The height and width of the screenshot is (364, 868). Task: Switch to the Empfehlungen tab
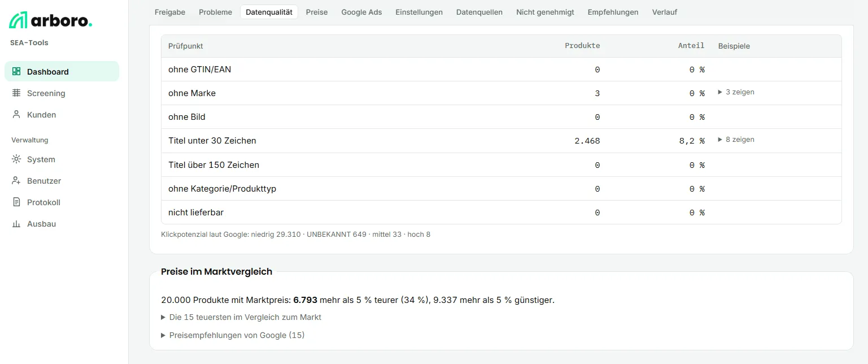613,12
